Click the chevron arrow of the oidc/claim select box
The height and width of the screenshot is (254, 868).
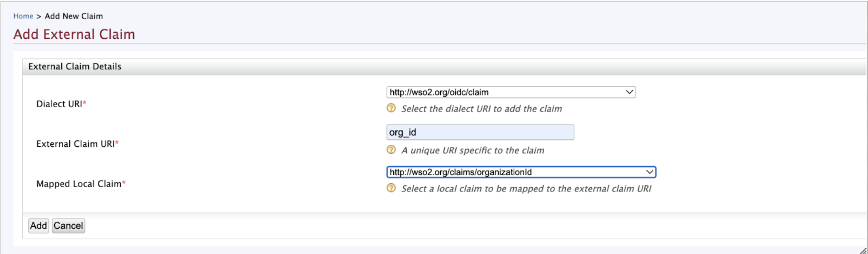(629, 92)
